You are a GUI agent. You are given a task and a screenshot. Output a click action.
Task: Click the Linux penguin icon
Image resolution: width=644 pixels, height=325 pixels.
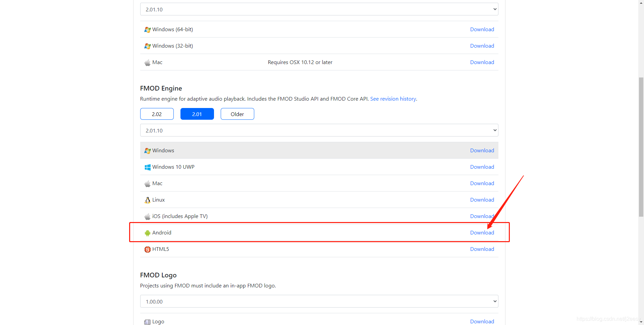point(148,200)
